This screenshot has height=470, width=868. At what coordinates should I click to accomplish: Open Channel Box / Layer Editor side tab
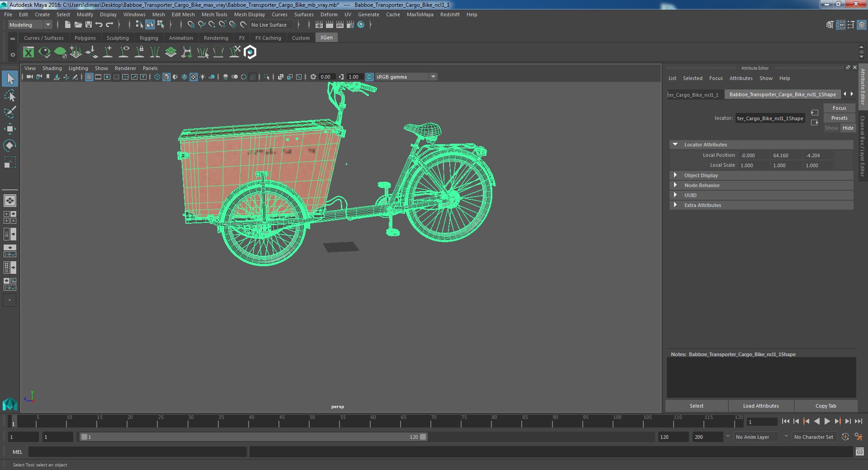(863, 146)
